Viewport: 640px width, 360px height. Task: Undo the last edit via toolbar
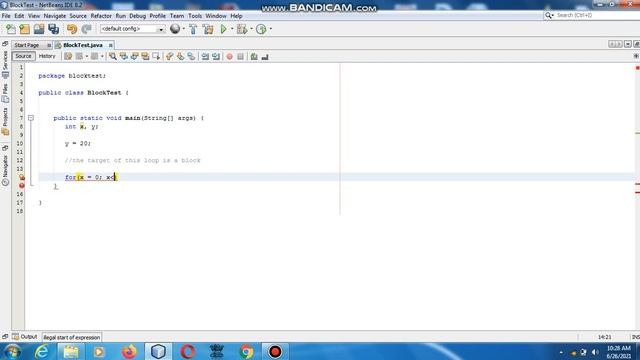point(72,29)
